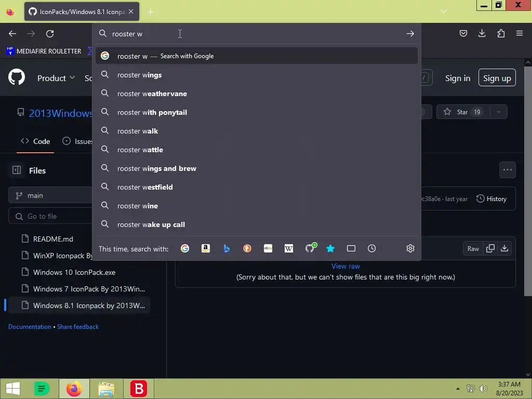Click Sign in link

458,78
